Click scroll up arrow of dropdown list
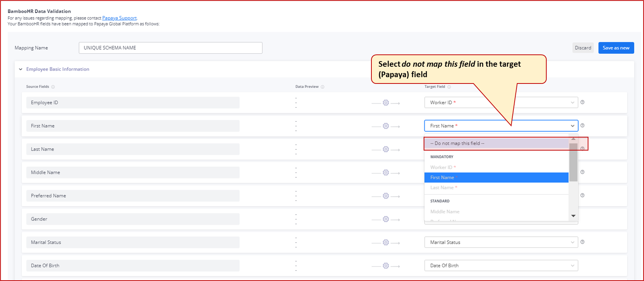This screenshot has height=281, width=644. tap(574, 139)
